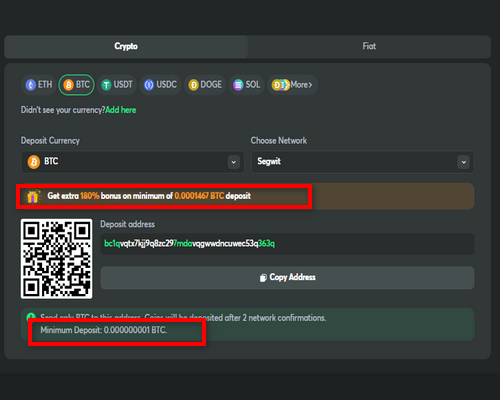Select the DOGE coin icon

193,85
